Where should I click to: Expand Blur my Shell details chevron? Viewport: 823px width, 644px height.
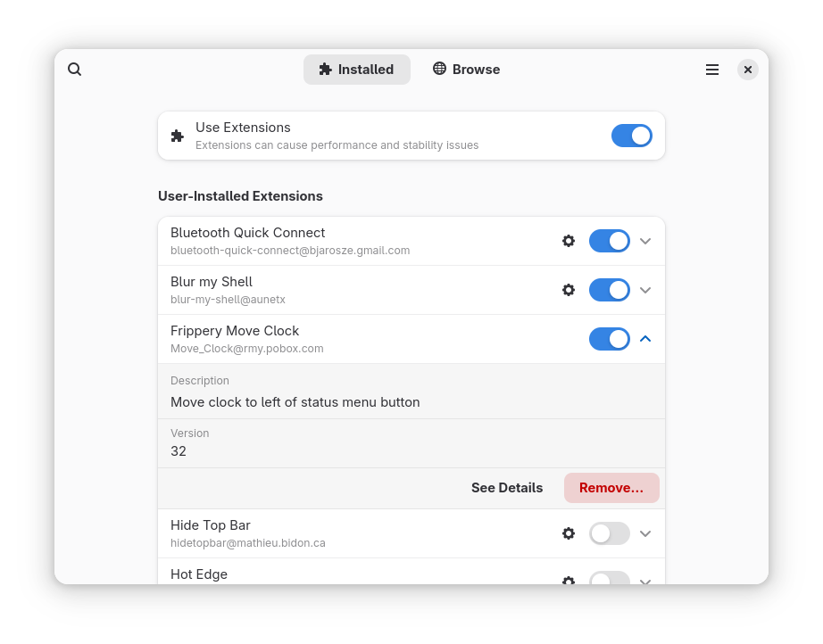pos(646,290)
